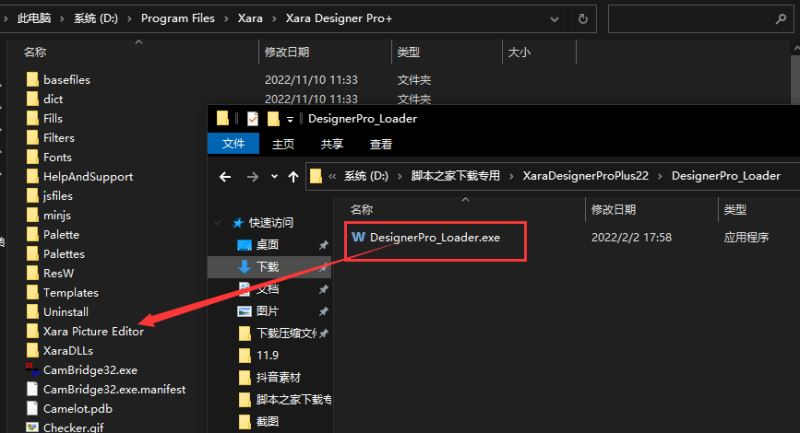Sort by 修改日期 column in back window
The width and height of the screenshot is (800, 433).
pyautogui.click(x=287, y=52)
